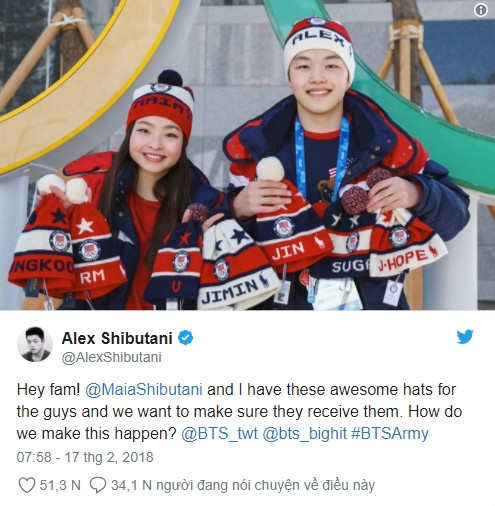Image resolution: width=495 pixels, height=506 pixels.
Task: Open the Alex Shibutani display name
Action: (117, 338)
